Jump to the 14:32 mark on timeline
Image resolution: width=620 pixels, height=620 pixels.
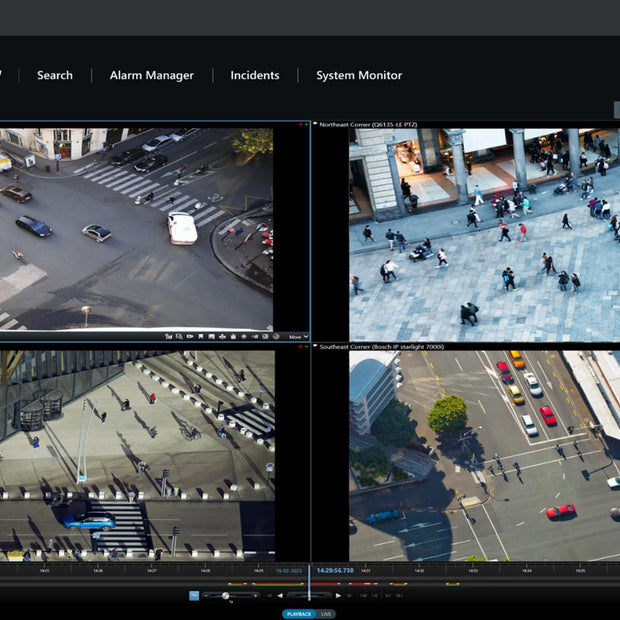click(x=419, y=571)
